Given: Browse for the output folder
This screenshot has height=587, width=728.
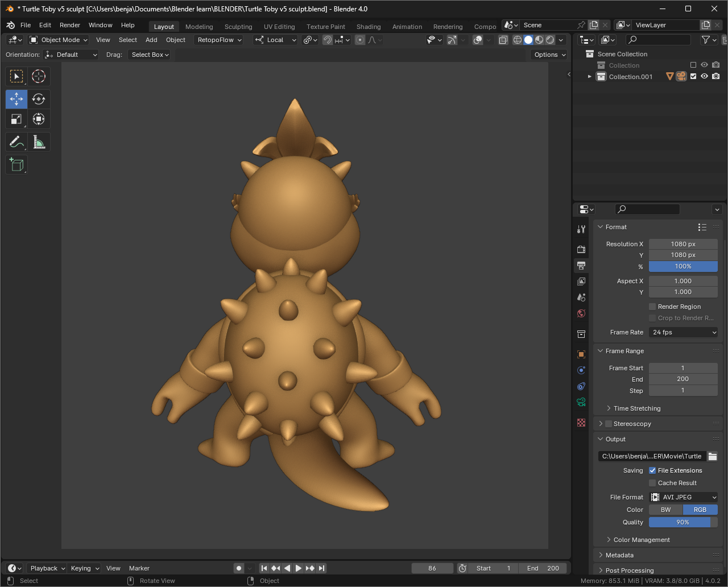Looking at the screenshot, I should 712,456.
